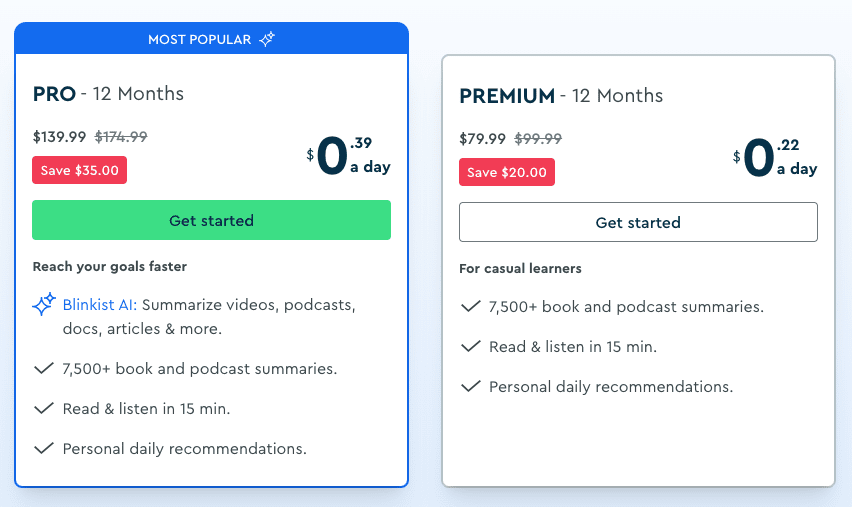Click checkmark beside Pro daily recommendations
This screenshot has height=507, width=852.
coord(43,448)
